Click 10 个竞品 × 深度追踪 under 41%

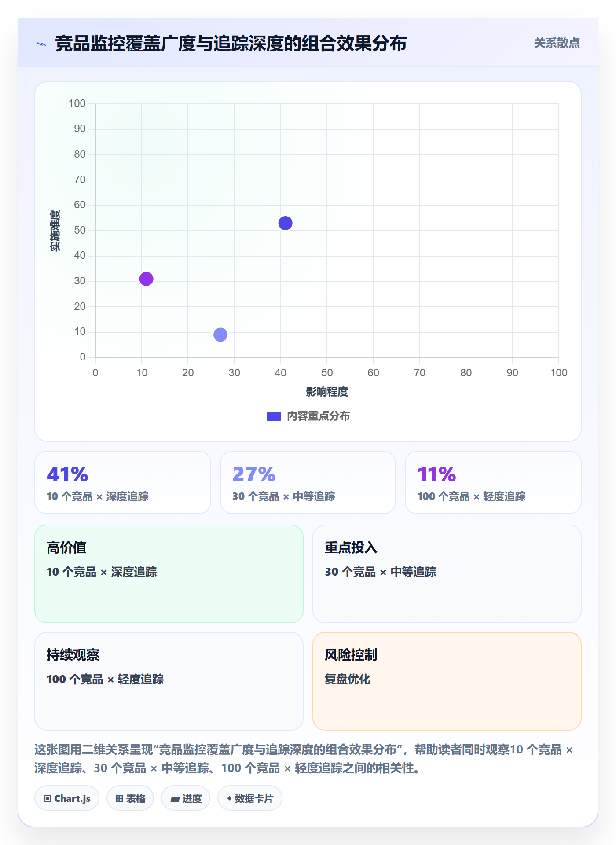[98, 496]
